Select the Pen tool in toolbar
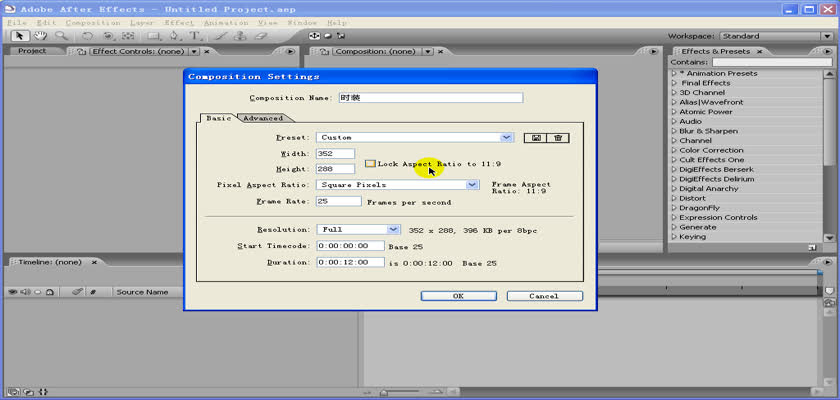Image resolution: width=840 pixels, height=400 pixels. point(174,35)
